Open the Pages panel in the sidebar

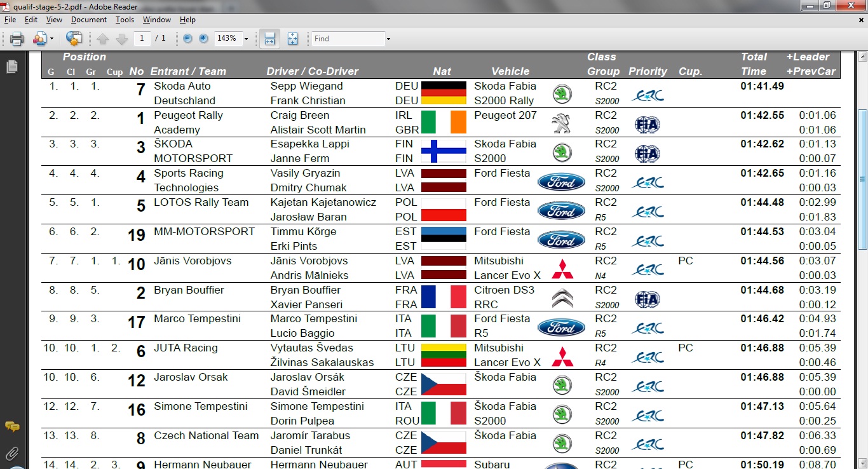[11, 67]
